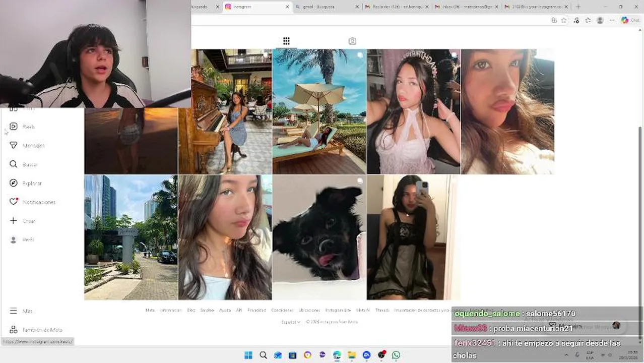
Task: Open the close-up selfie post at top right
Action: (507, 111)
